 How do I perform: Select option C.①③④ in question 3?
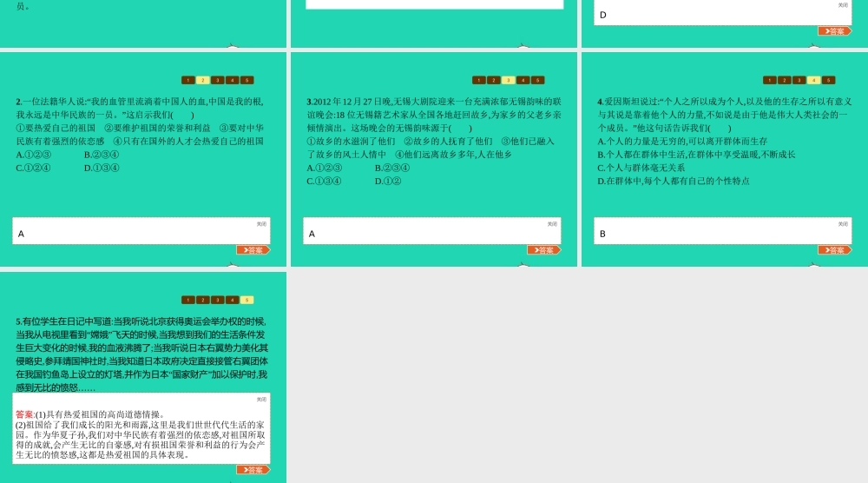(325, 181)
